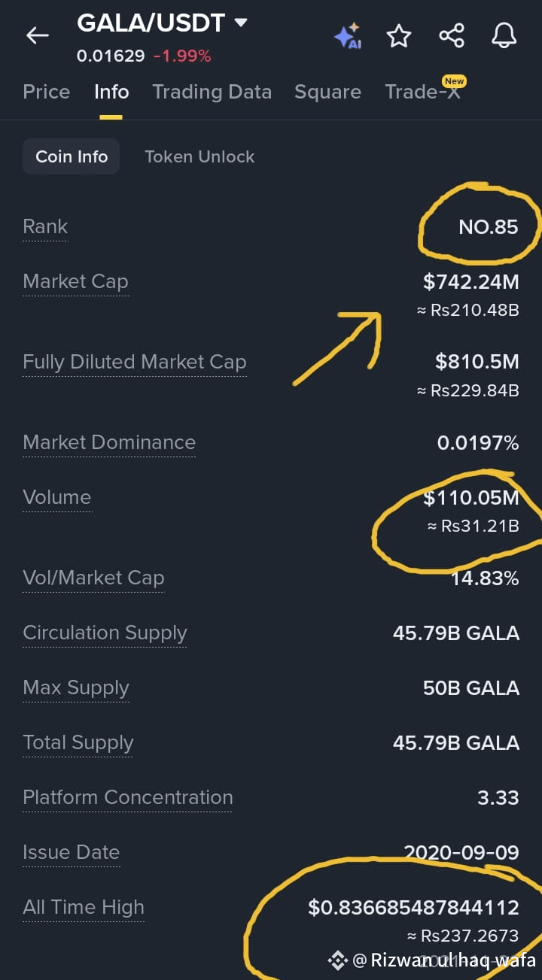Screen dimensions: 542x980
Task: Tap the share icon
Action: pyautogui.click(x=452, y=35)
